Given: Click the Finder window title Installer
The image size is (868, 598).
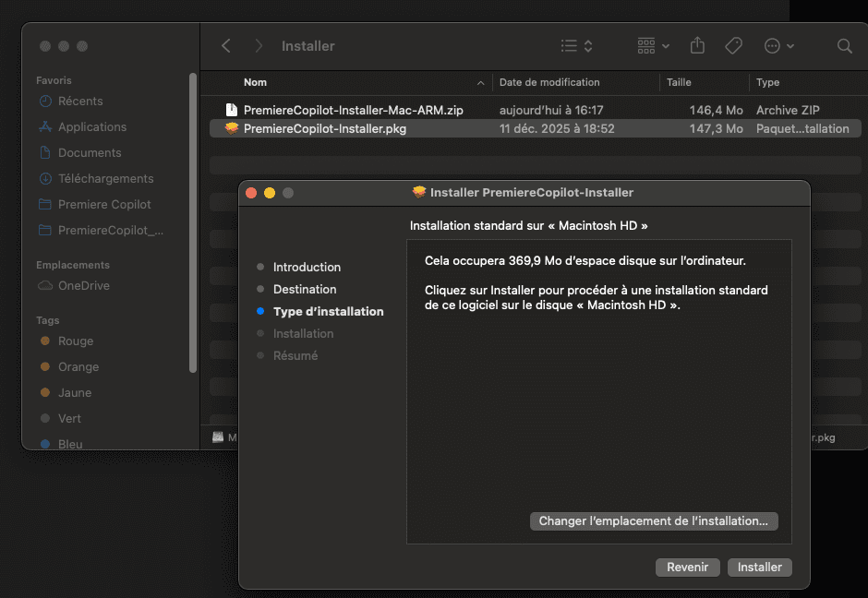Looking at the screenshot, I should pos(307,46).
